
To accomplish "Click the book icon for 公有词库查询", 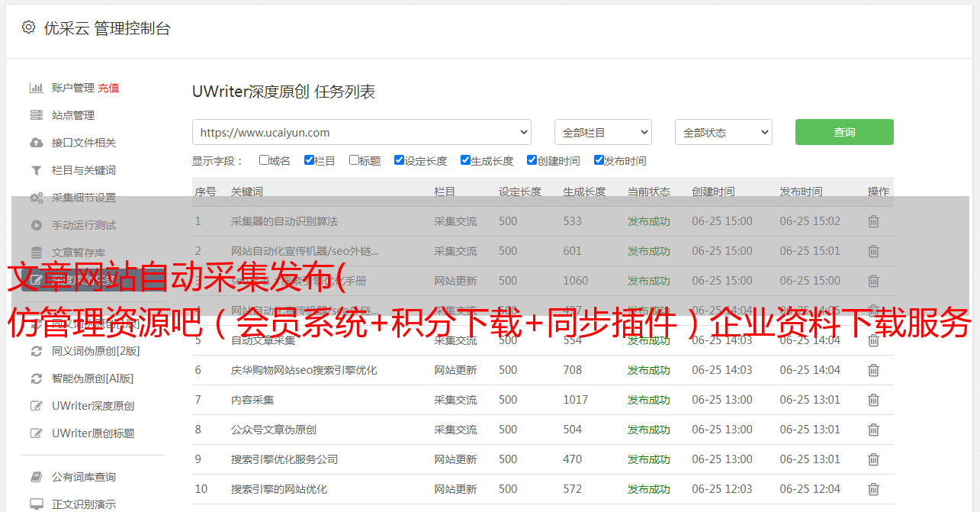I will (36, 477).
